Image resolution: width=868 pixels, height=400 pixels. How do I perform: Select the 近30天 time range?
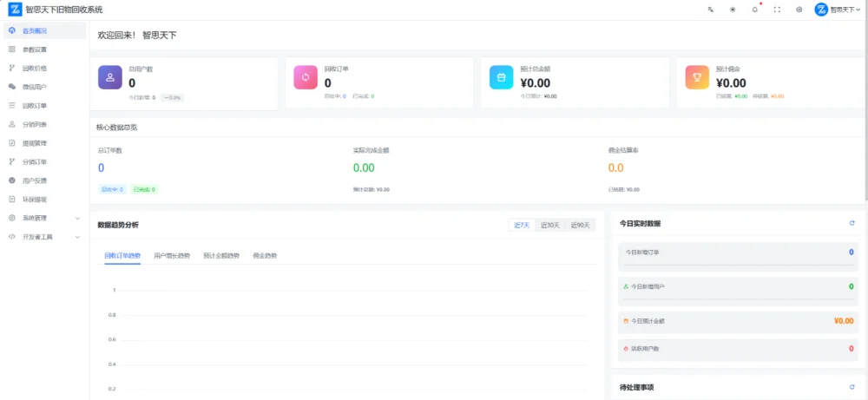point(550,225)
